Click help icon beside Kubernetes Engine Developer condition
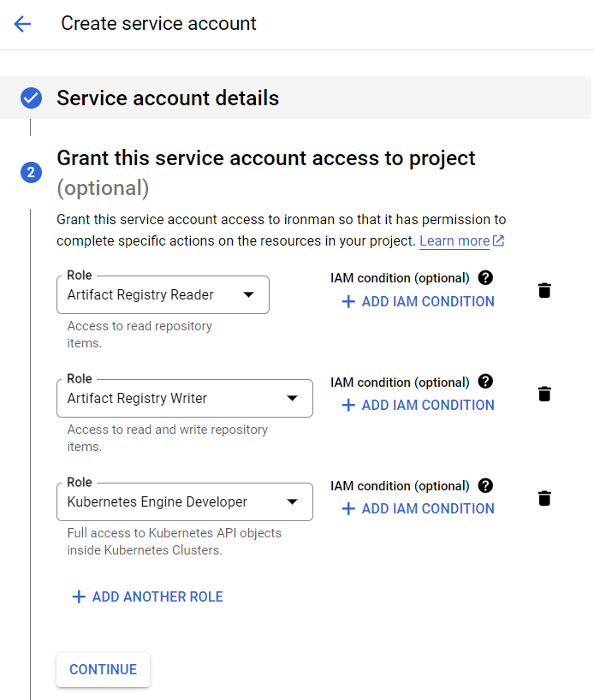Screen dimensions: 594x700 485,485
